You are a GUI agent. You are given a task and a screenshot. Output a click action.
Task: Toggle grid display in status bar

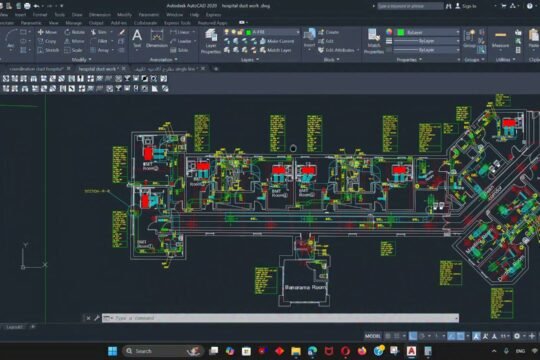pos(388,336)
